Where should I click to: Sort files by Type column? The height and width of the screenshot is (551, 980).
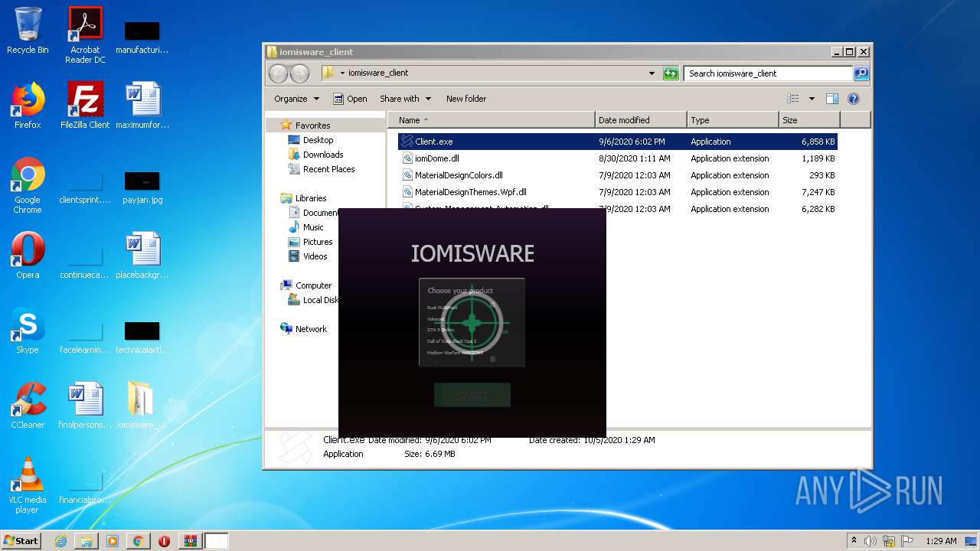coord(733,120)
